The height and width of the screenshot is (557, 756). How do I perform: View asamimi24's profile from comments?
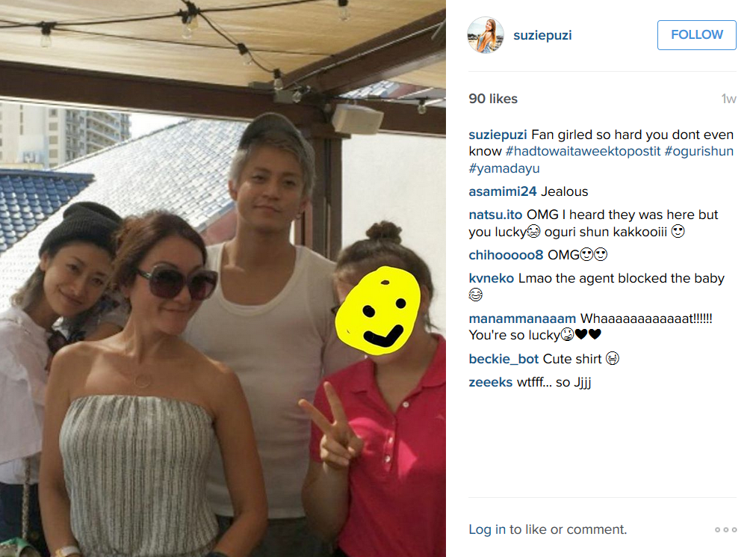coord(503,191)
